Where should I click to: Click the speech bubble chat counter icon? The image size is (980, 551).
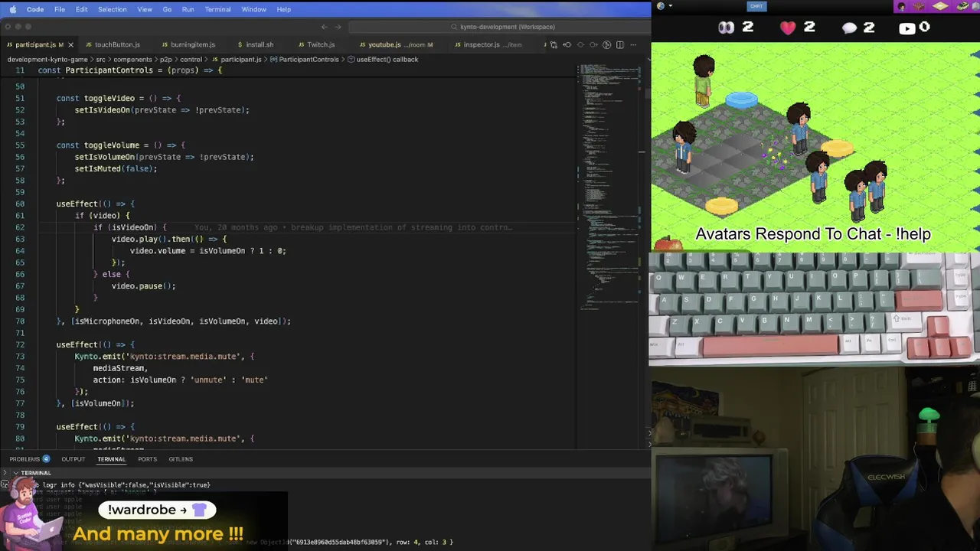[x=850, y=28]
